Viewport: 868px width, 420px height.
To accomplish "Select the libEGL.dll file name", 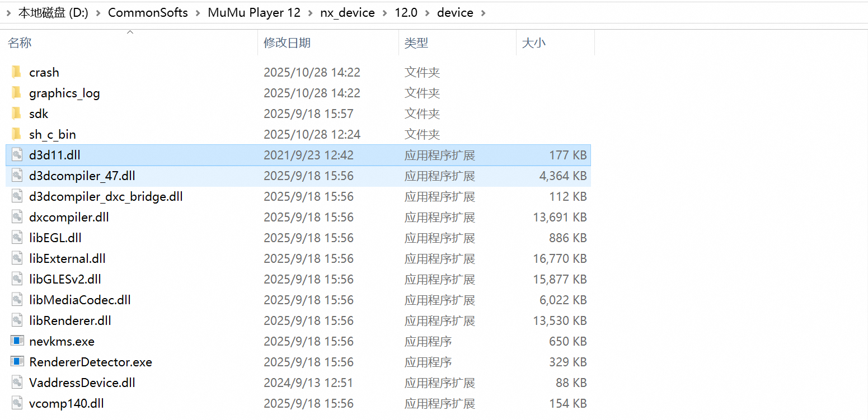I will click(x=55, y=238).
